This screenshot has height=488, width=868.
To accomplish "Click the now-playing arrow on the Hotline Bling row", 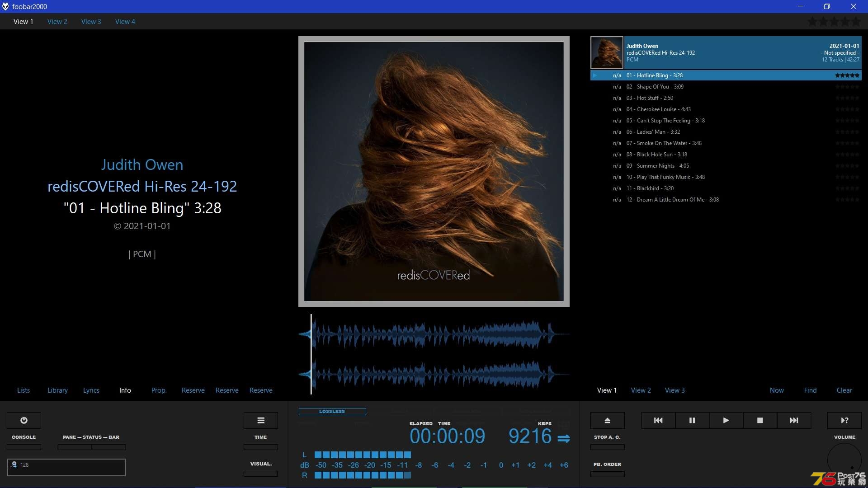I will (595, 75).
